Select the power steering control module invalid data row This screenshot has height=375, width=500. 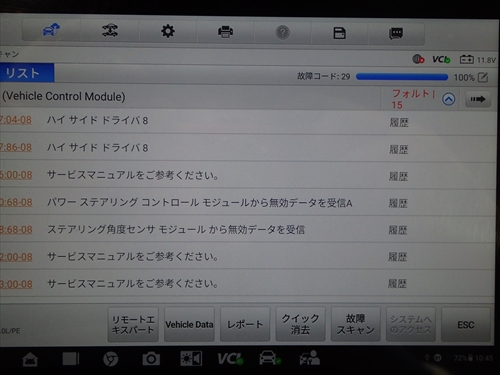(x=247, y=202)
